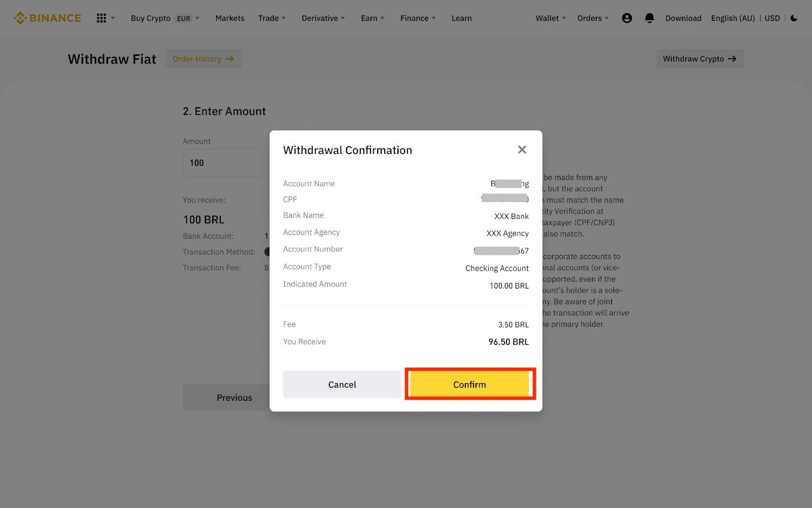Click the Binance logo
This screenshot has height=508, width=812.
(47, 18)
